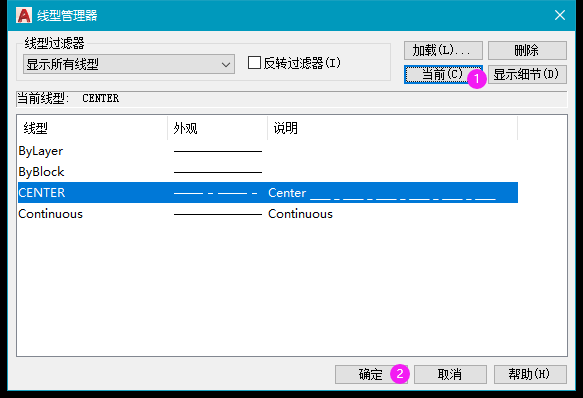Click the 删除 button
The image size is (583, 398).
527,50
